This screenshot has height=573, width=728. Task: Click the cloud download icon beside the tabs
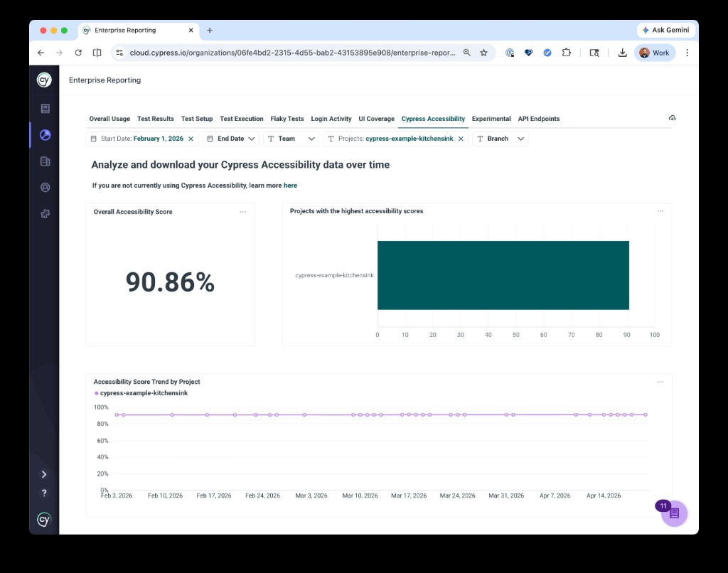coord(672,118)
